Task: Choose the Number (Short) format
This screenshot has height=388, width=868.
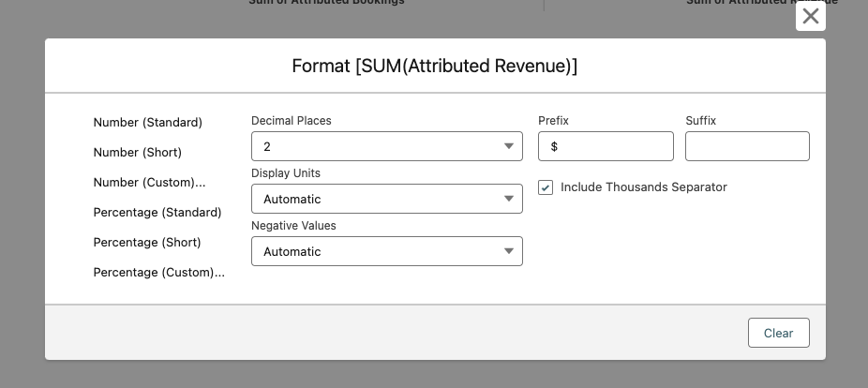Action: pos(137,153)
